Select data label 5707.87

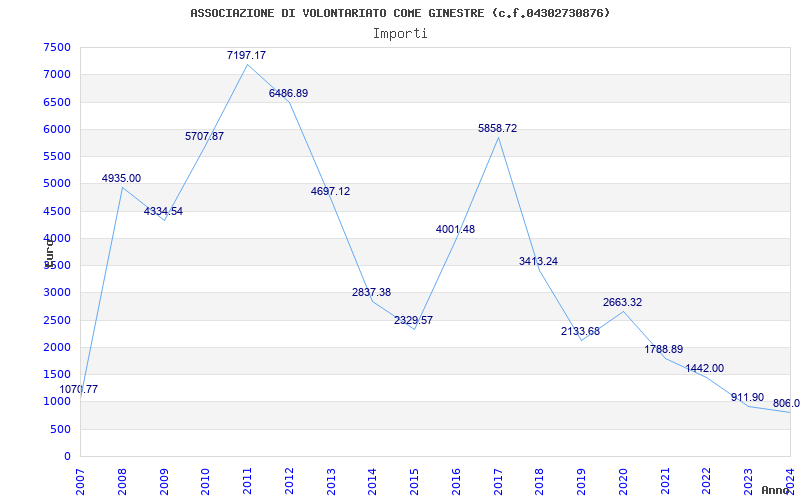[x=204, y=136]
